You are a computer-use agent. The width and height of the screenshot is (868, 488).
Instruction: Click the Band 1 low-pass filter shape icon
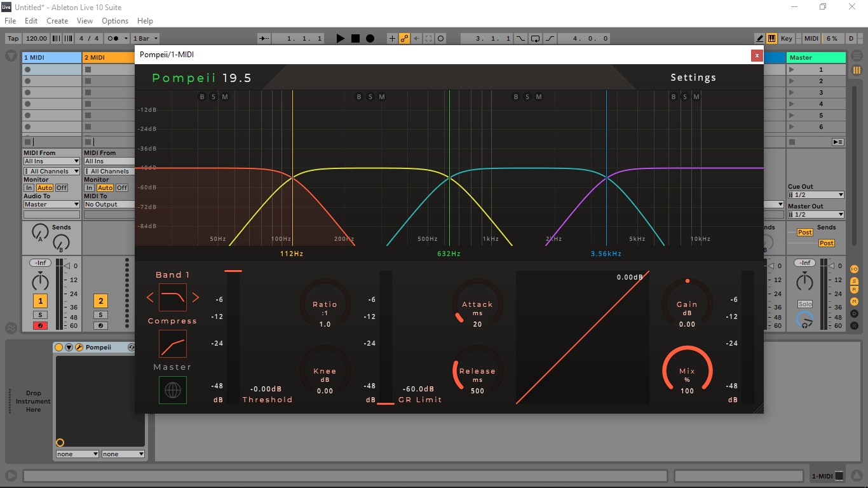pos(173,297)
